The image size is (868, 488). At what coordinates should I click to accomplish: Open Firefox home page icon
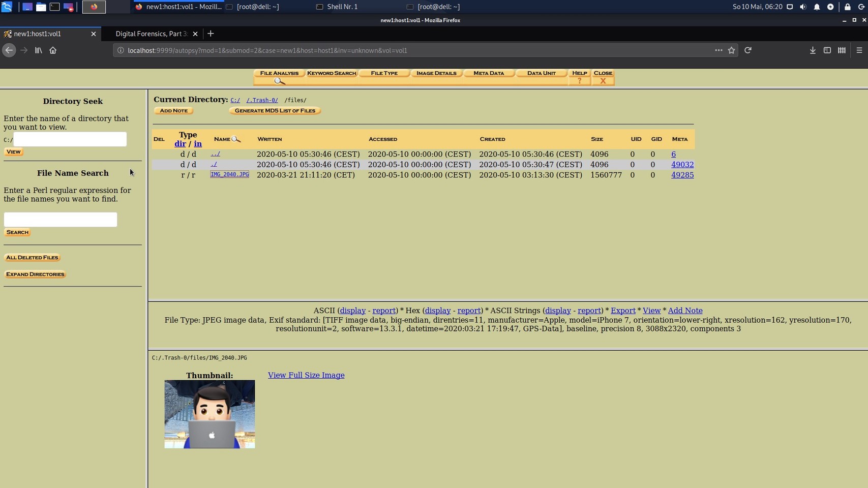pyautogui.click(x=53, y=50)
